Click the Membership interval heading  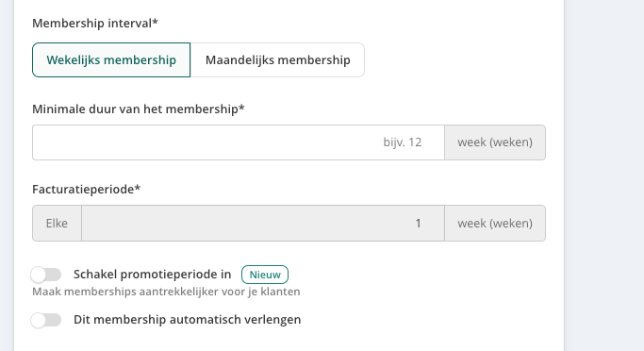click(x=95, y=24)
